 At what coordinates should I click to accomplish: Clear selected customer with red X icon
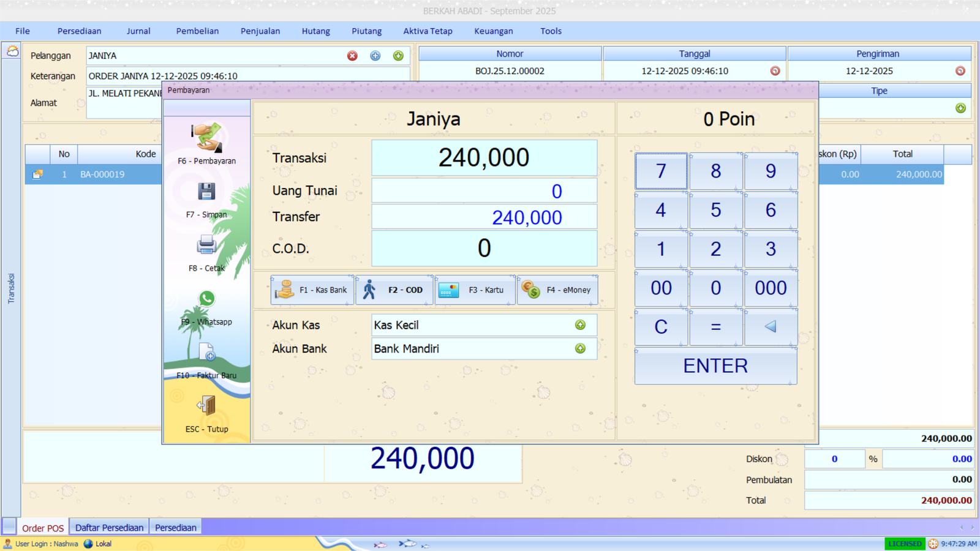(x=352, y=56)
